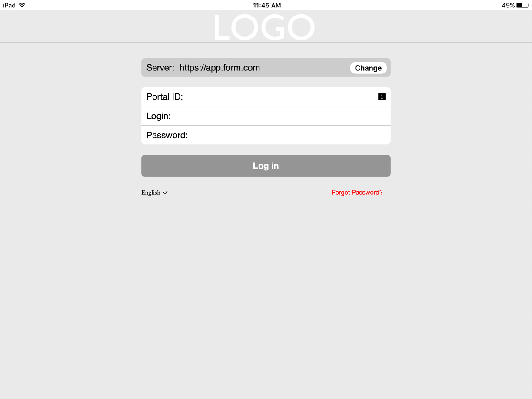The image size is (532, 399).
Task: Tap the 49% battery percentage text
Action: tap(508, 5)
